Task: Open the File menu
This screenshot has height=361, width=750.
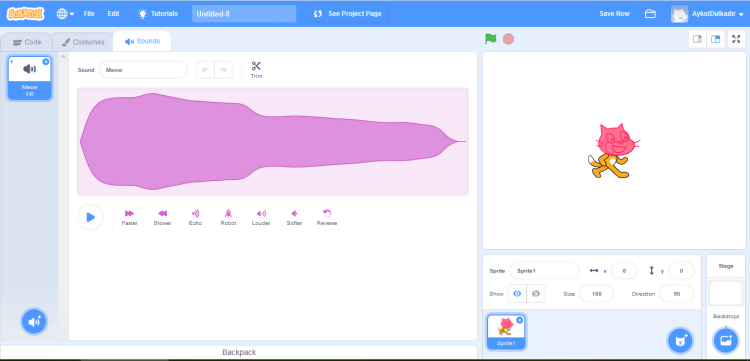Action: [89, 13]
